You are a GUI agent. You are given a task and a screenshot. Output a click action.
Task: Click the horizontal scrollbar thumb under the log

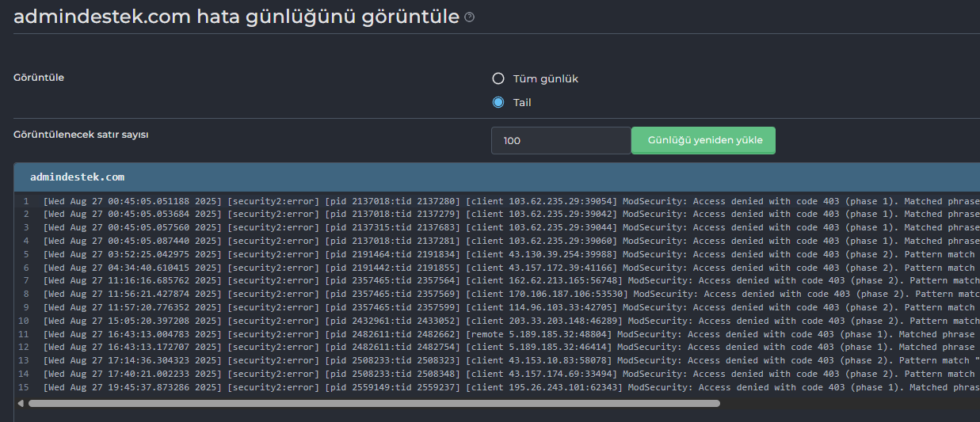374,403
